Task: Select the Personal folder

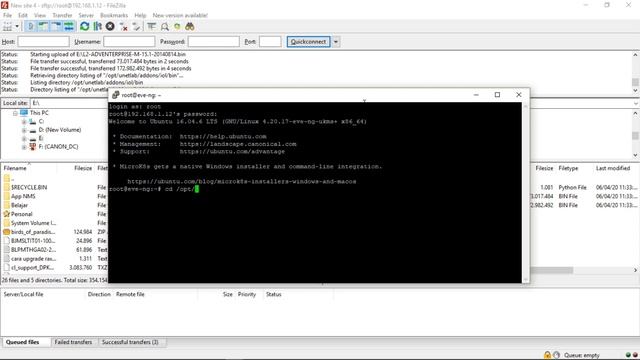Action: pos(21,214)
